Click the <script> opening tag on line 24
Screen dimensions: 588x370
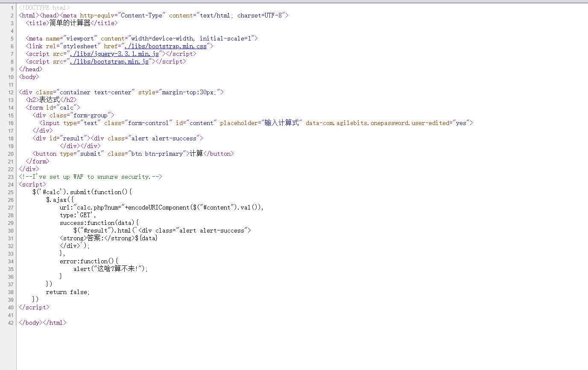(32, 184)
